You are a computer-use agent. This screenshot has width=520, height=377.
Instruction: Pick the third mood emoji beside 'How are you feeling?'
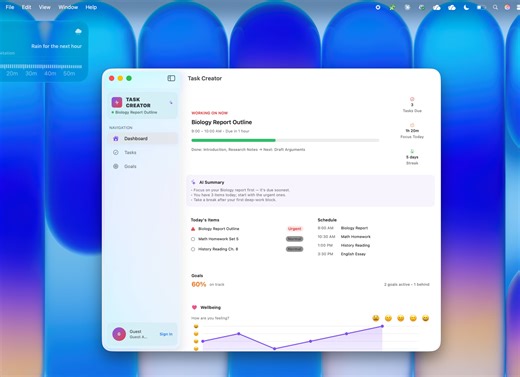point(401,318)
